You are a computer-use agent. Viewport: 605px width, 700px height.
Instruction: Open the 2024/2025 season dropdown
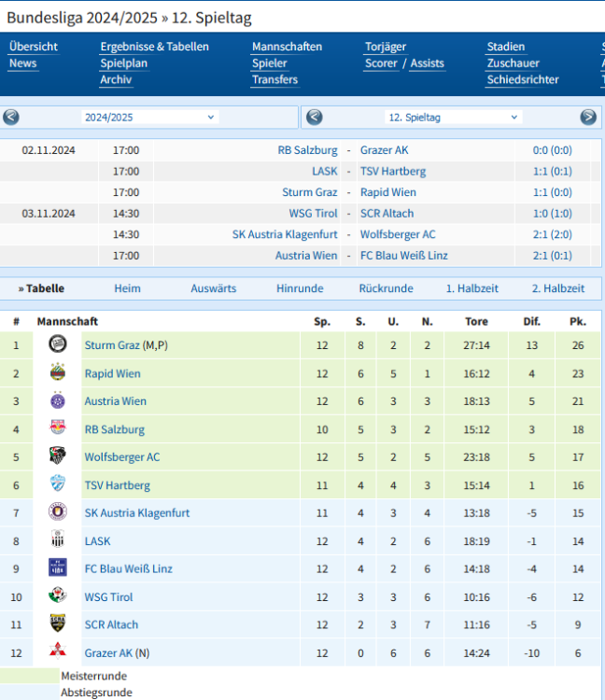click(149, 118)
